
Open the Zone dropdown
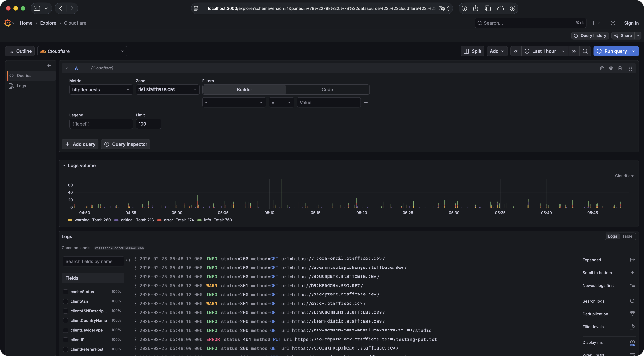pos(167,90)
